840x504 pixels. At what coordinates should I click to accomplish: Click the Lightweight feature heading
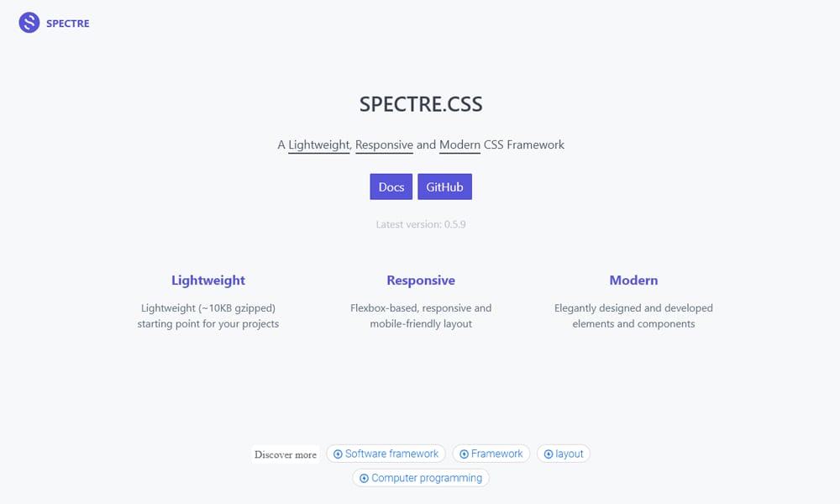[207, 280]
